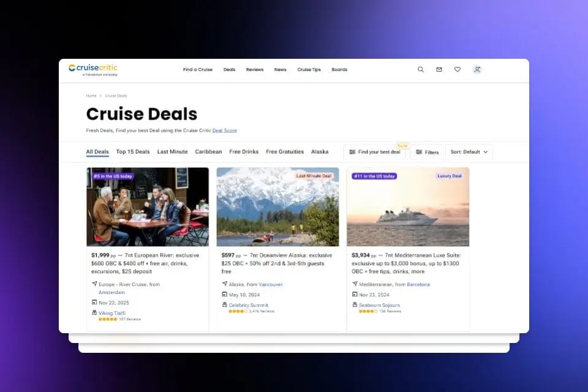Click the #5 in the US today badge
This screenshot has height=392, width=588.
(x=113, y=176)
